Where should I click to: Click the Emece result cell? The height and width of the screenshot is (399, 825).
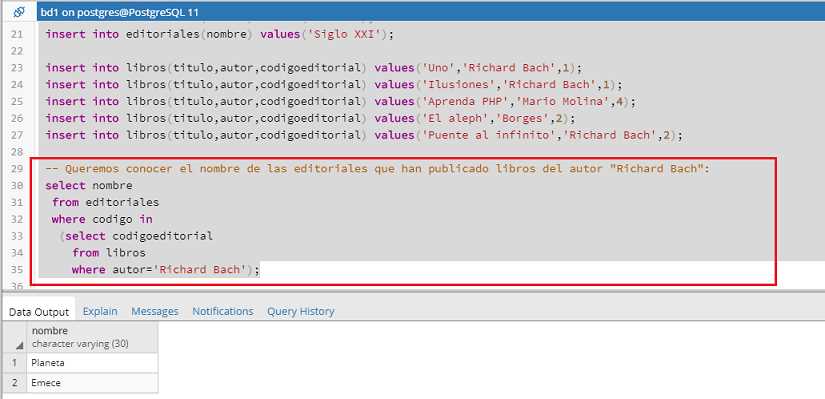tap(92, 383)
